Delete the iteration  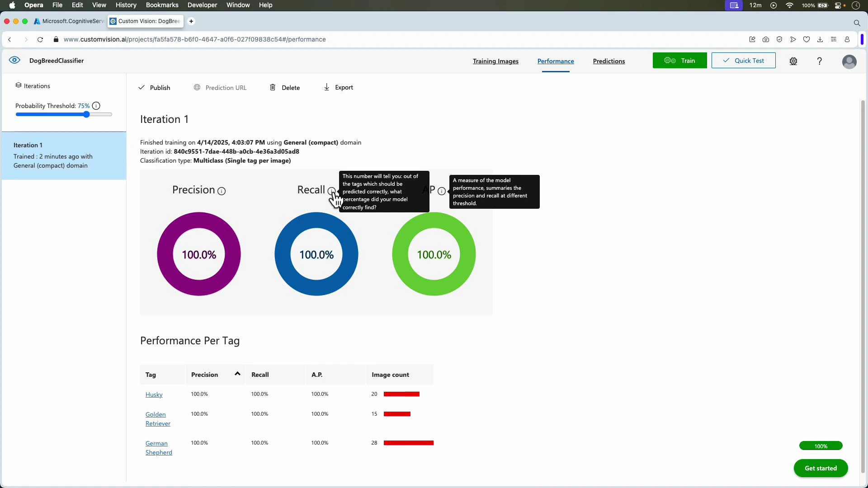point(285,88)
